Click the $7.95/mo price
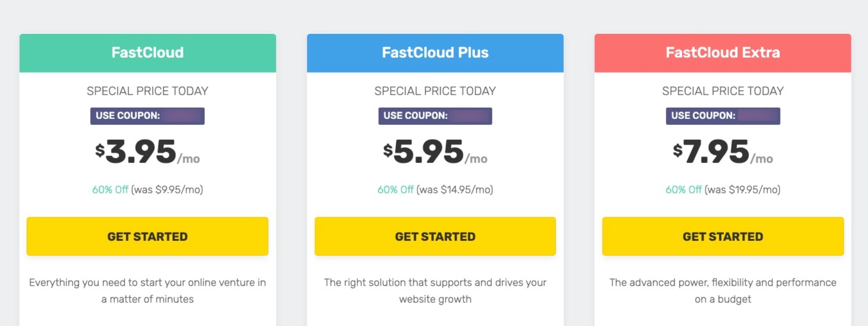 coord(723,153)
